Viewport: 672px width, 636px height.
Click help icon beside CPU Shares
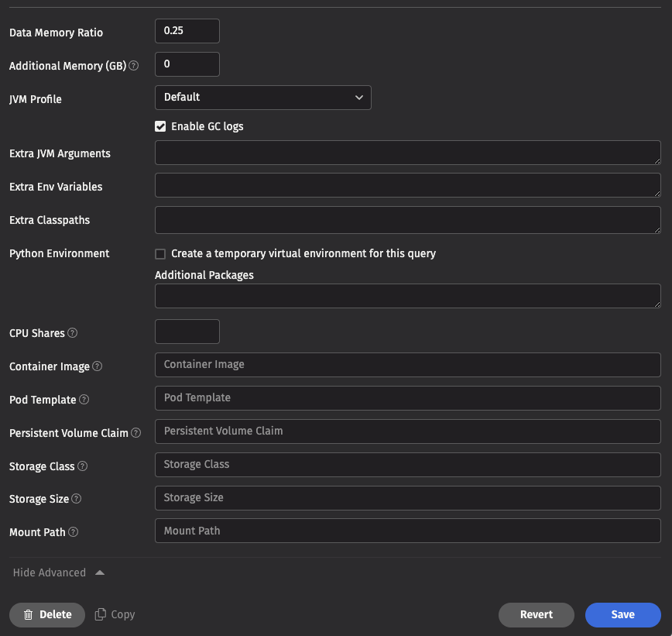point(73,333)
